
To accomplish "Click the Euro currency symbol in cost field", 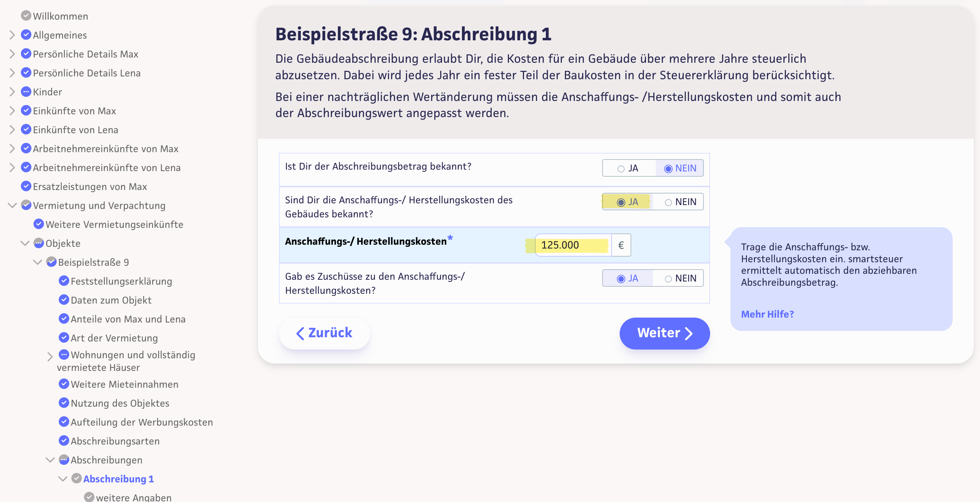I will click(x=620, y=245).
